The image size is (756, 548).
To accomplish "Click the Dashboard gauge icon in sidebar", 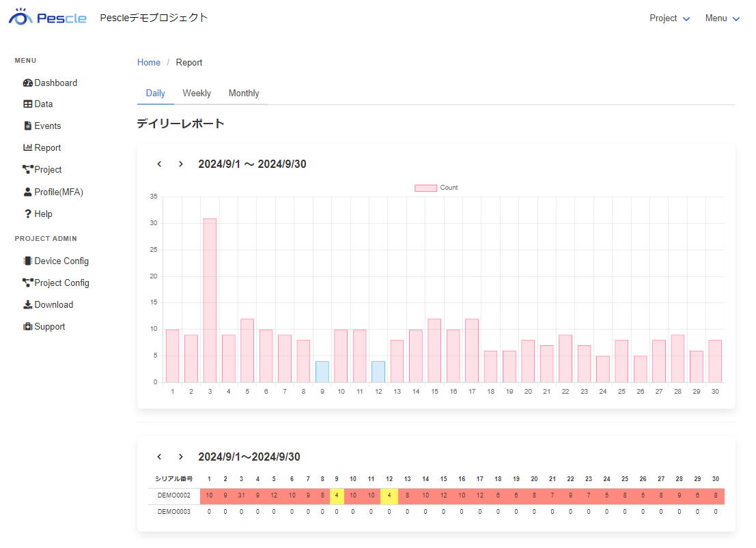I will click(x=27, y=83).
